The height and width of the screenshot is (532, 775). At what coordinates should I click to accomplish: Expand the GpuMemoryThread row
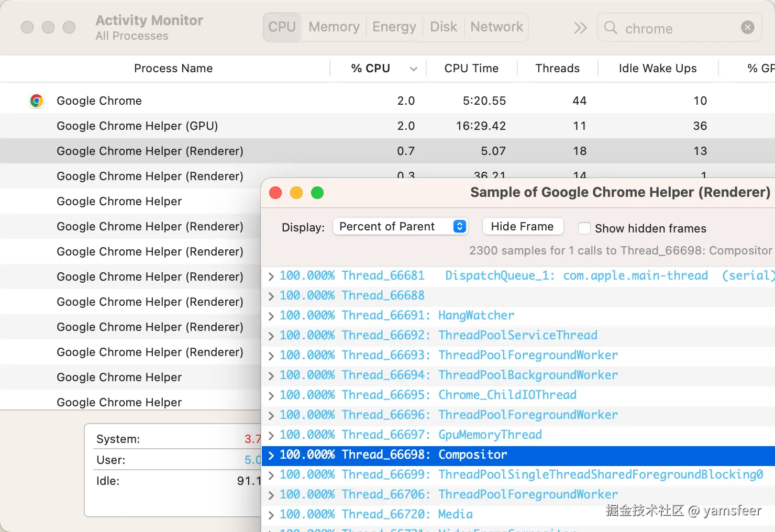271,435
